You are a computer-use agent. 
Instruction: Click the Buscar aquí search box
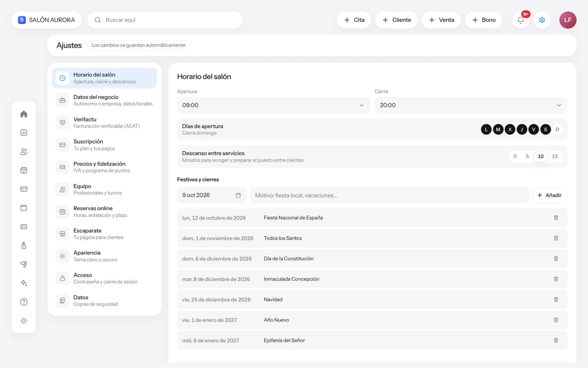pos(165,20)
